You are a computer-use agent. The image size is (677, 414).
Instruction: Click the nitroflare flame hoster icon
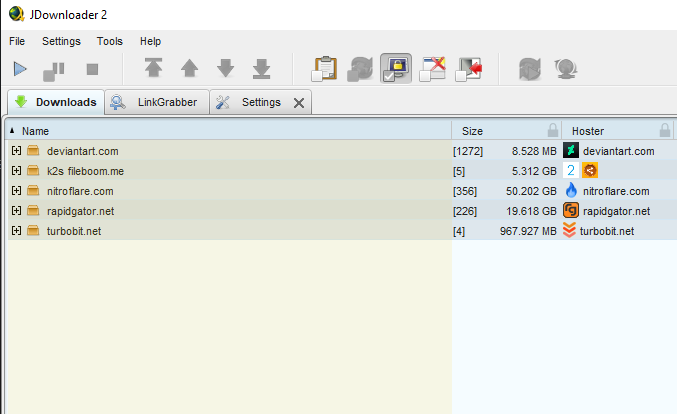click(x=571, y=190)
